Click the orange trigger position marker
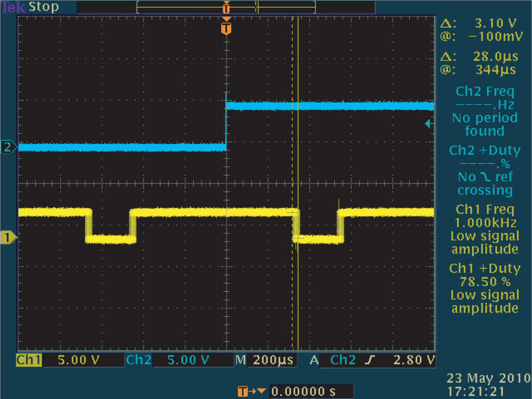The height and width of the screenshot is (399, 532). (226, 28)
